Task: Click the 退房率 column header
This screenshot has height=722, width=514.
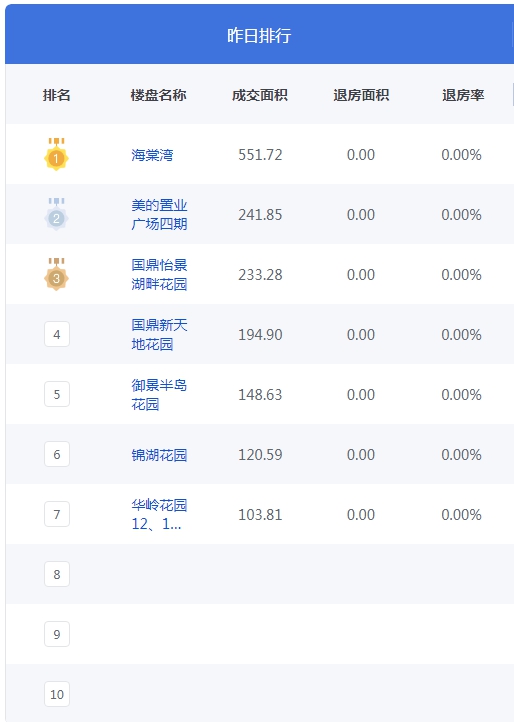Action: tap(463, 95)
